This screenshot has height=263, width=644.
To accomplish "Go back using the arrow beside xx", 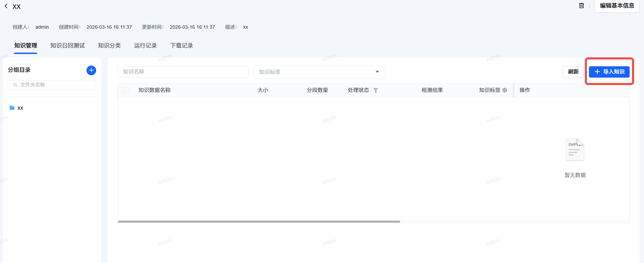I will (6, 6).
